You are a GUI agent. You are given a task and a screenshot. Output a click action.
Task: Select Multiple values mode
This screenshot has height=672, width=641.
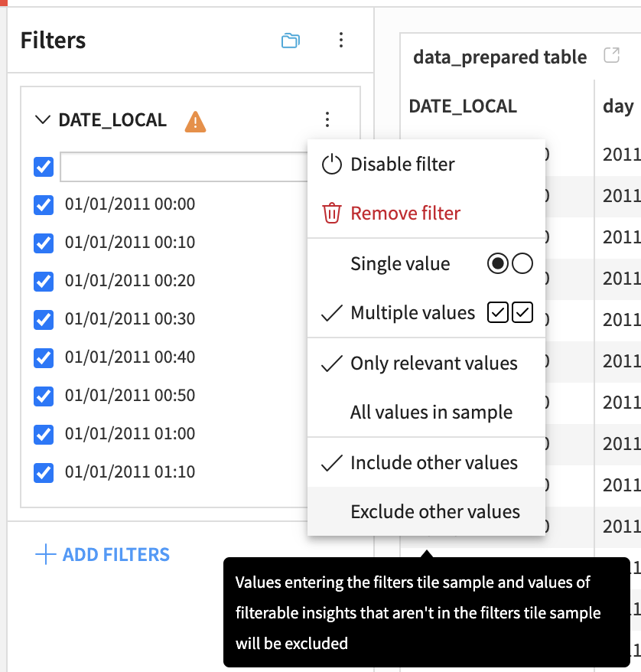[x=426, y=312]
